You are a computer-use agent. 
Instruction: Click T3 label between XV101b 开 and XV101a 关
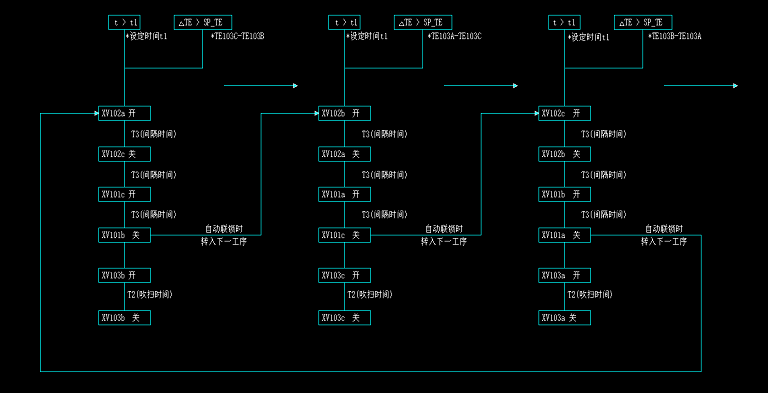pos(603,215)
